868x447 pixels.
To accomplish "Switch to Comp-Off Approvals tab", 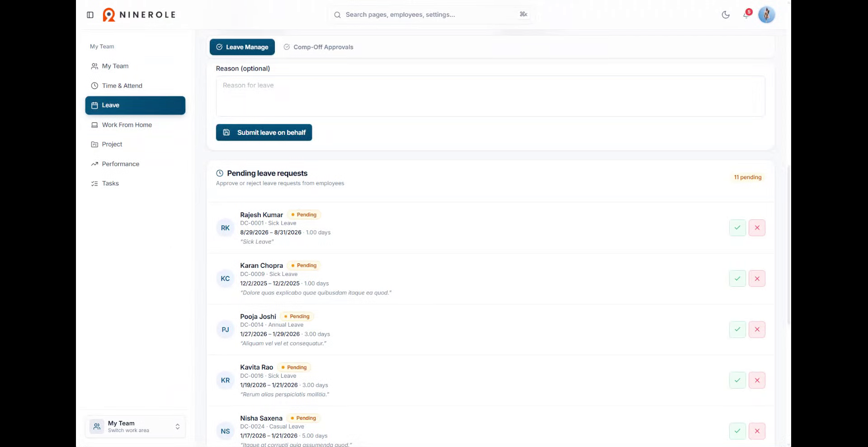I will (318, 47).
